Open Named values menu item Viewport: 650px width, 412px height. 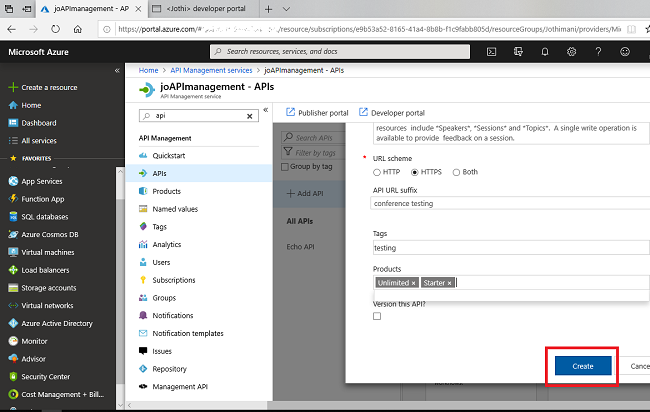click(x=199, y=209)
